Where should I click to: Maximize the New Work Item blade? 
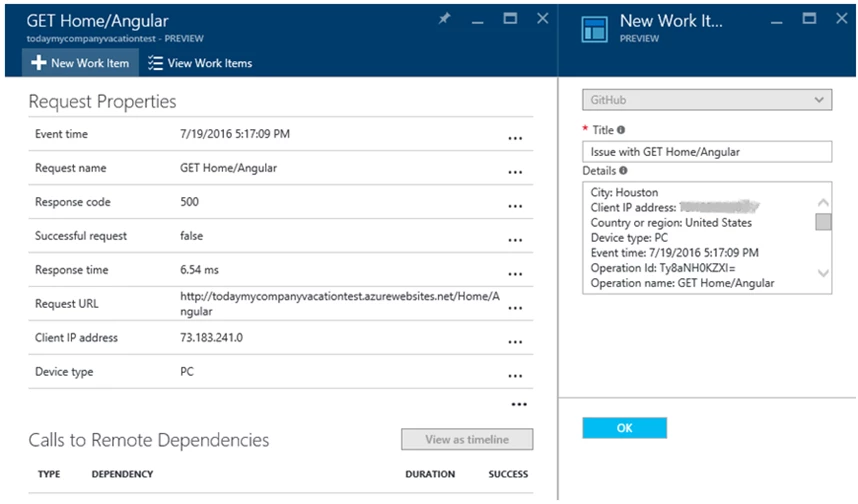(x=809, y=19)
